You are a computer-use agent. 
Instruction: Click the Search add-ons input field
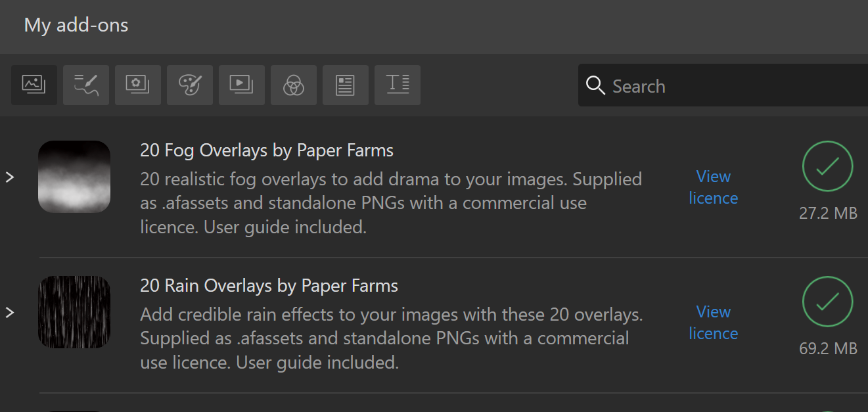click(723, 85)
